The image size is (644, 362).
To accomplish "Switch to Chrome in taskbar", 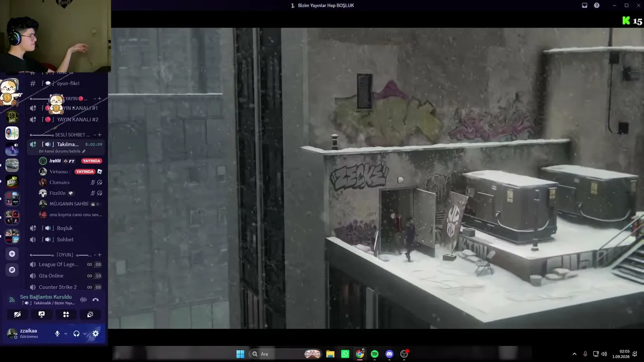I will click(x=360, y=354).
